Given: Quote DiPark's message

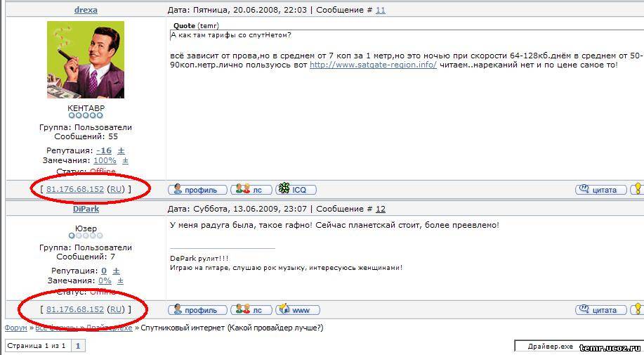Looking at the screenshot, I should pos(601,310).
